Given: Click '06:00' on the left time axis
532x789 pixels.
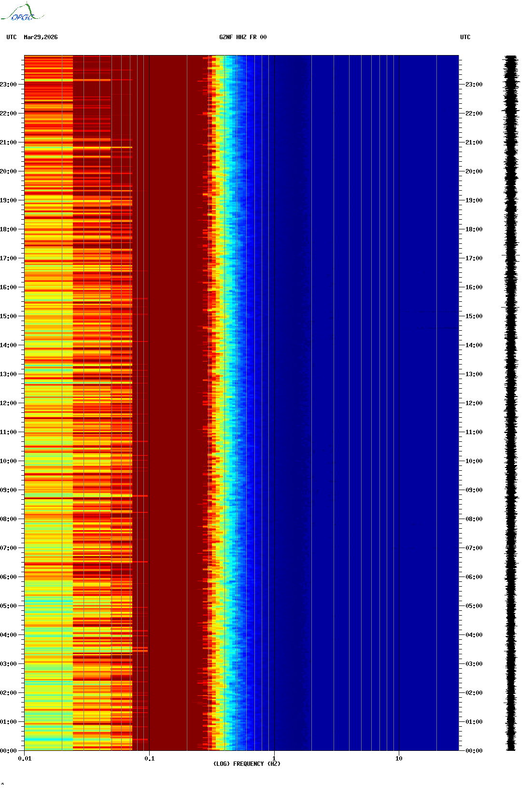Looking at the screenshot, I should [x=8, y=577].
